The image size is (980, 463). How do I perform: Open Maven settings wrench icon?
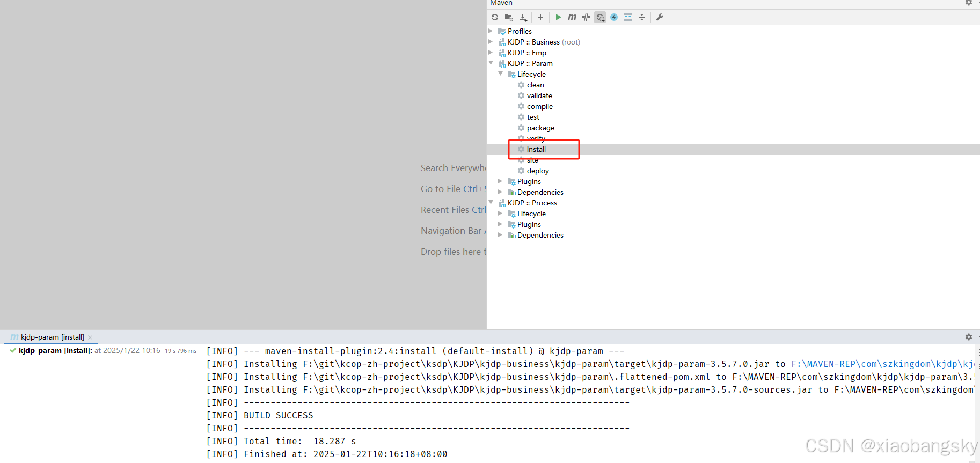pos(660,17)
